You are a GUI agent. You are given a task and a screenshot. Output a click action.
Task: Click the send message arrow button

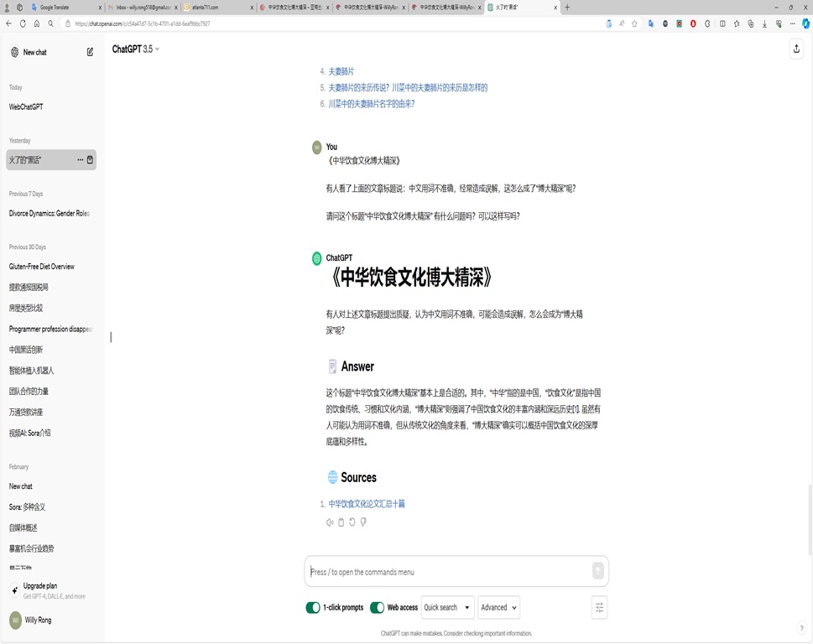click(598, 571)
